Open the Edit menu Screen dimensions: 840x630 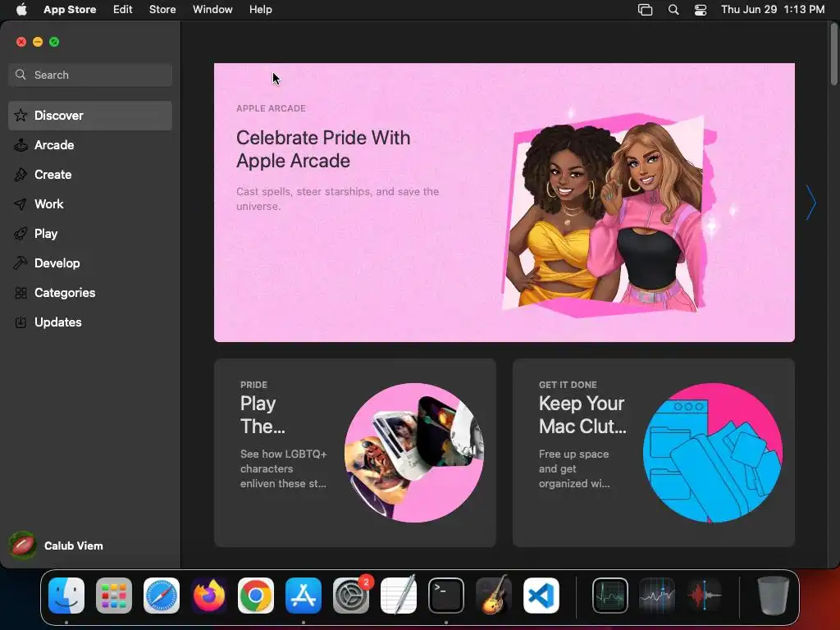pos(123,10)
